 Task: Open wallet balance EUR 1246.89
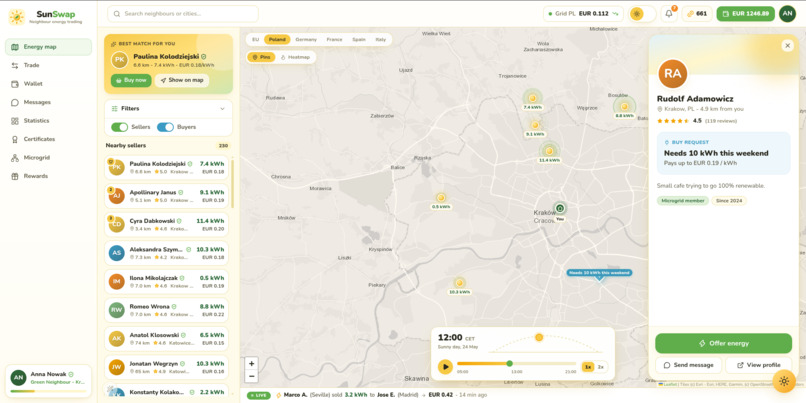point(745,14)
